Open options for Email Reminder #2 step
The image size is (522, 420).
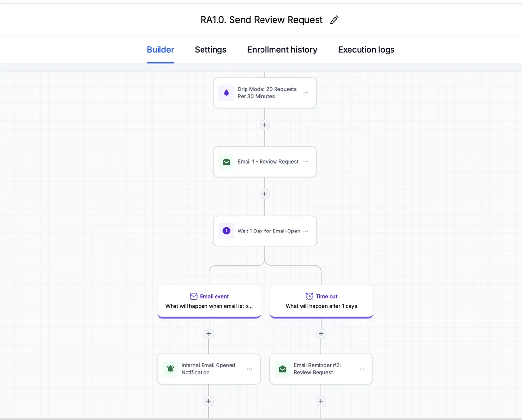[362, 369]
